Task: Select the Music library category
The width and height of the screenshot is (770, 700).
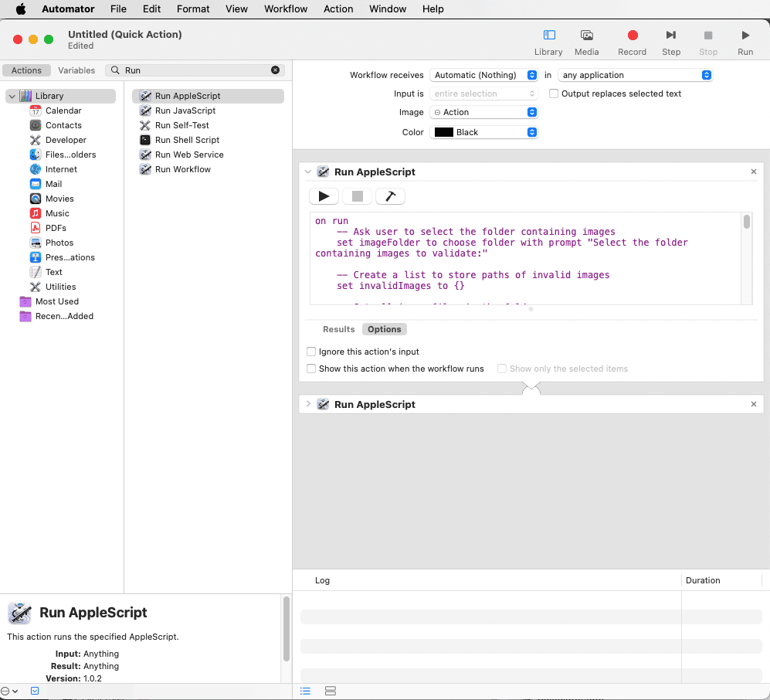Action: 57,214
